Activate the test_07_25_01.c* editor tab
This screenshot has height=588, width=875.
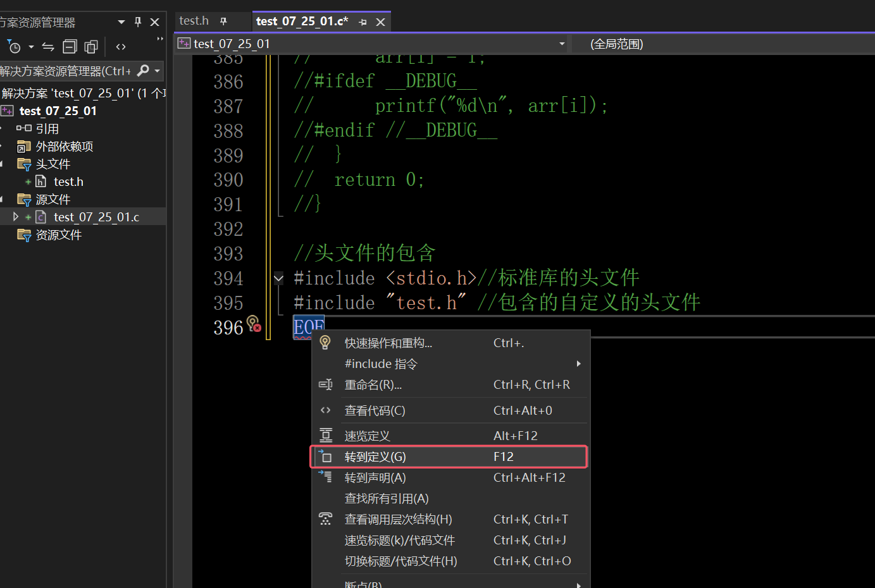click(302, 21)
